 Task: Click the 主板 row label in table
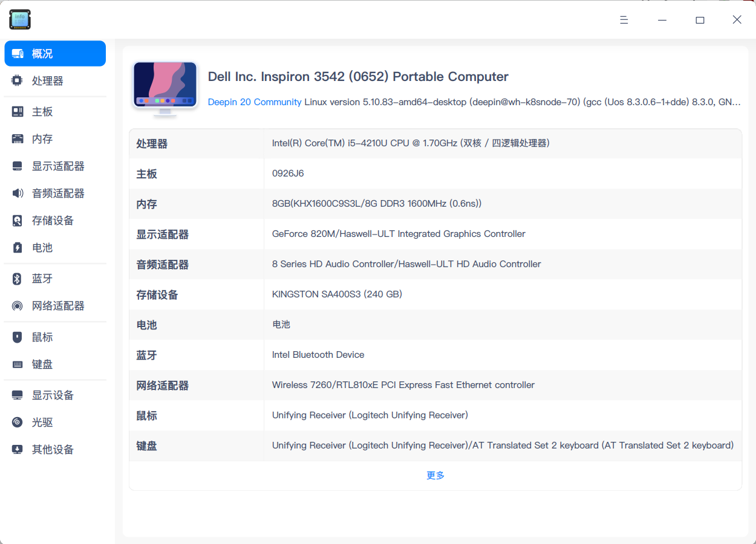(146, 174)
